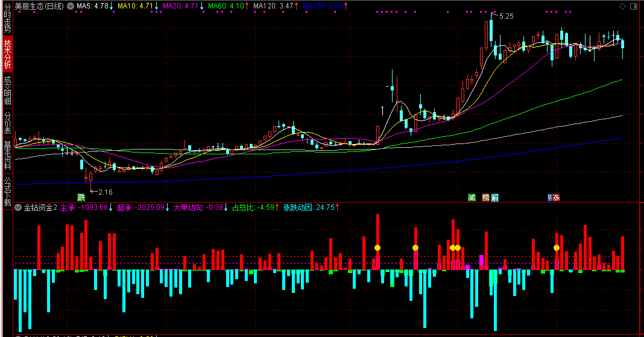644x337 pixels.
Task: Open the teal 解 event marker
Action: pyautogui.click(x=495, y=198)
